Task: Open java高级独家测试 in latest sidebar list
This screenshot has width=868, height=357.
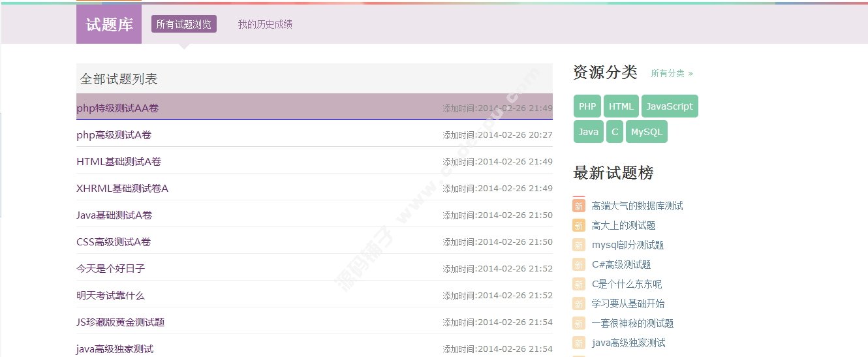Action: [628, 343]
